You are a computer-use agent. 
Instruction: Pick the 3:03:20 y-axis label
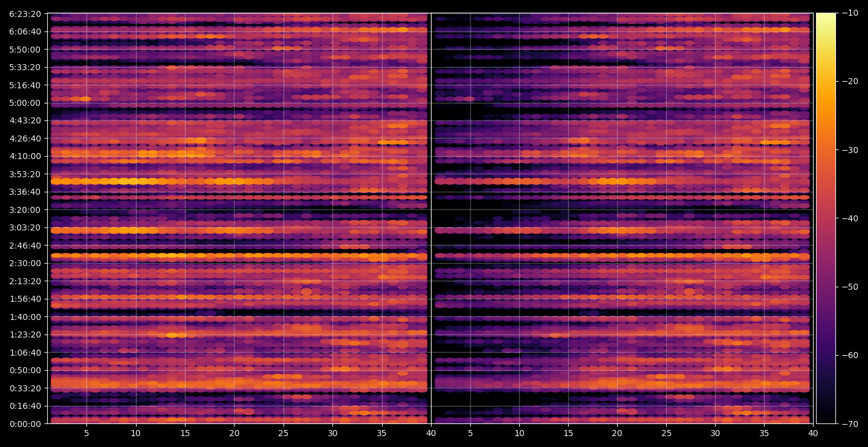pyautogui.click(x=25, y=227)
